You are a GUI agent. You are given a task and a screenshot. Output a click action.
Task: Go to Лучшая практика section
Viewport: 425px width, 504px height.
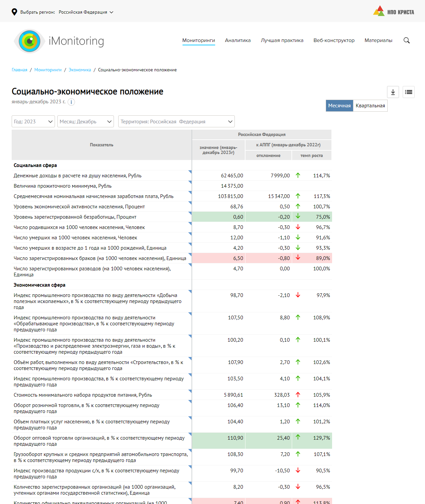click(x=282, y=40)
